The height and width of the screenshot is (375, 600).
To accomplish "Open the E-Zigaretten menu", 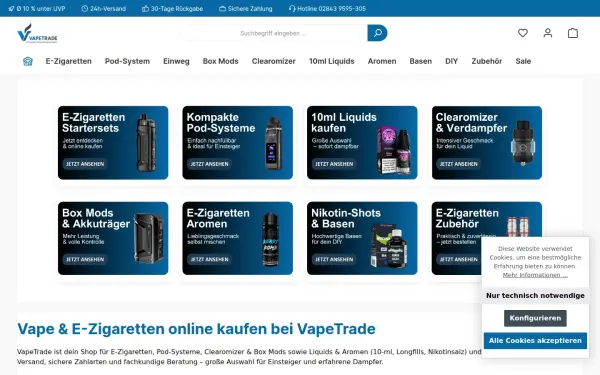I will click(68, 61).
